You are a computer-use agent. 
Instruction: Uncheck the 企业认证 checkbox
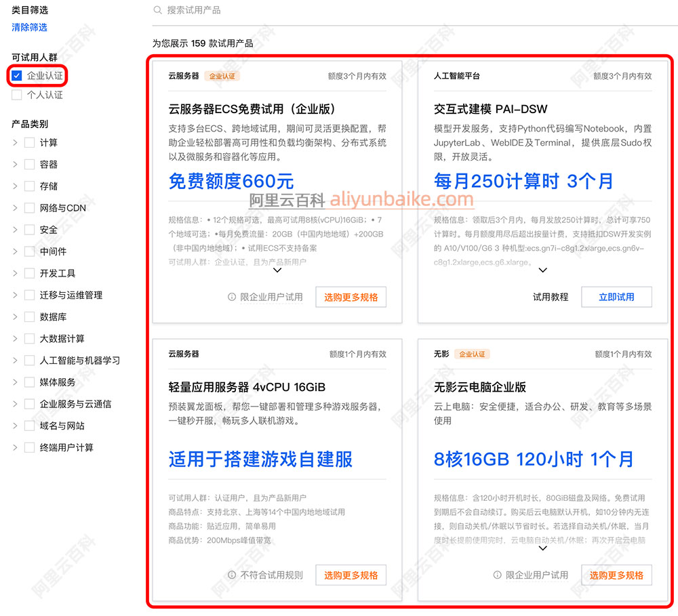click(x=17, y=76)
